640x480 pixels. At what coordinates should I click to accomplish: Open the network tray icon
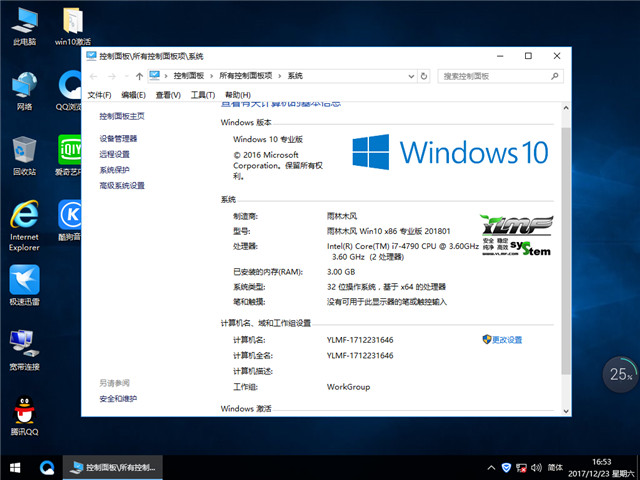521,468
